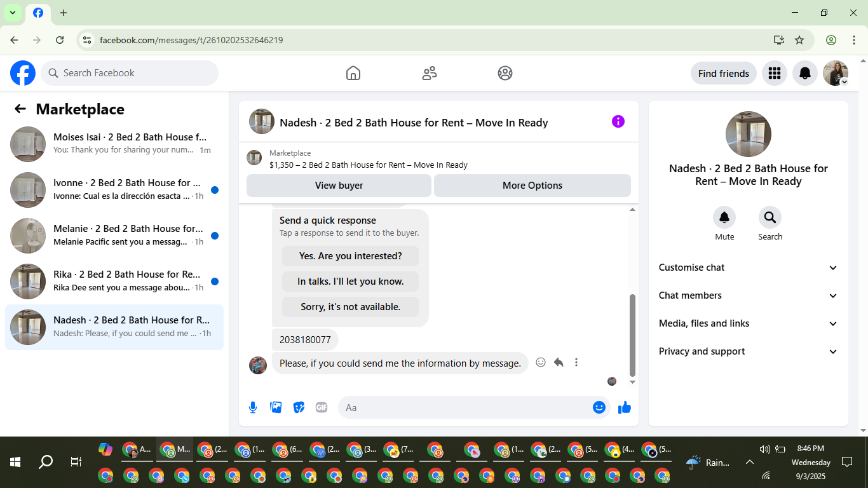Expand the Privacy and support section
Viewport: 868px width, 488px height.
point(749,351)
